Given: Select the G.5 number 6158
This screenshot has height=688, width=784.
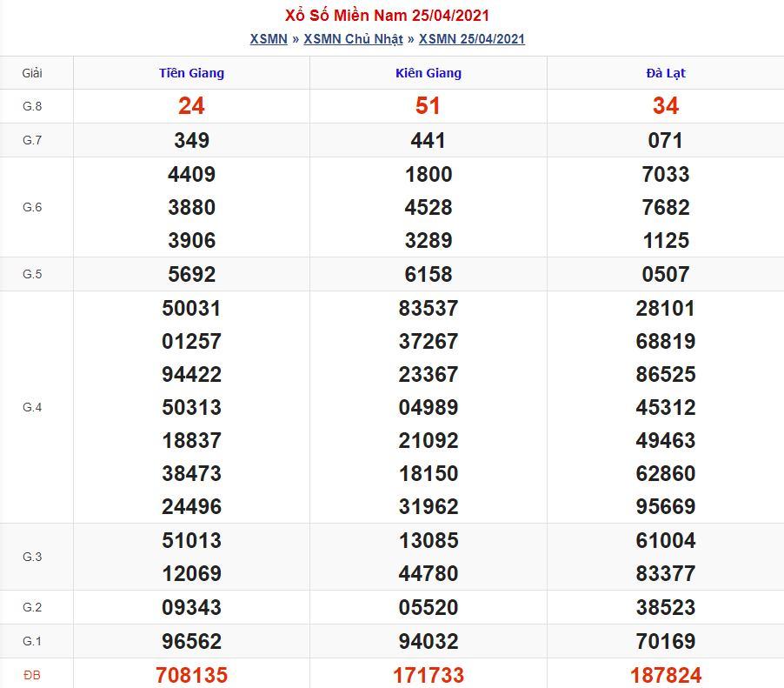Looking at the screenshot, I should click(429, 274).
